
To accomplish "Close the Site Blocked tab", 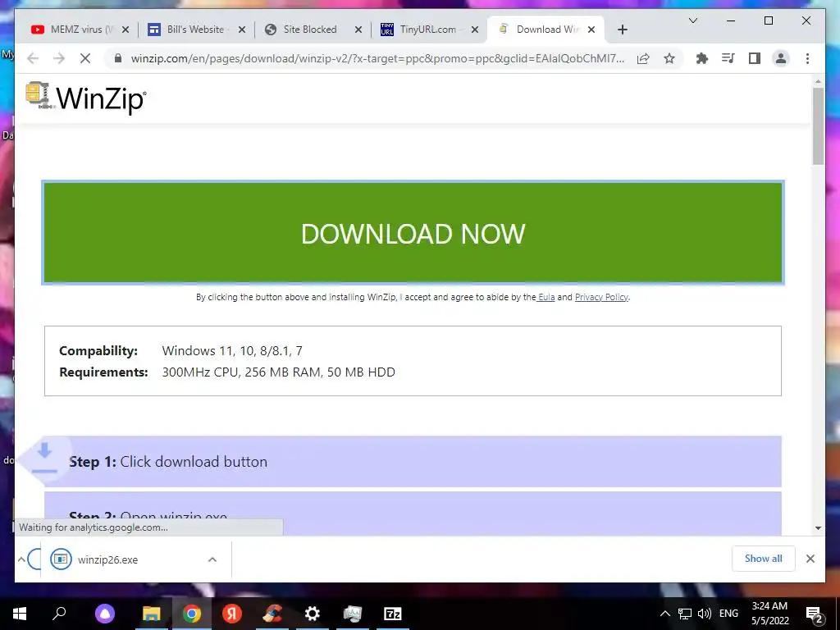I will 358,30.
